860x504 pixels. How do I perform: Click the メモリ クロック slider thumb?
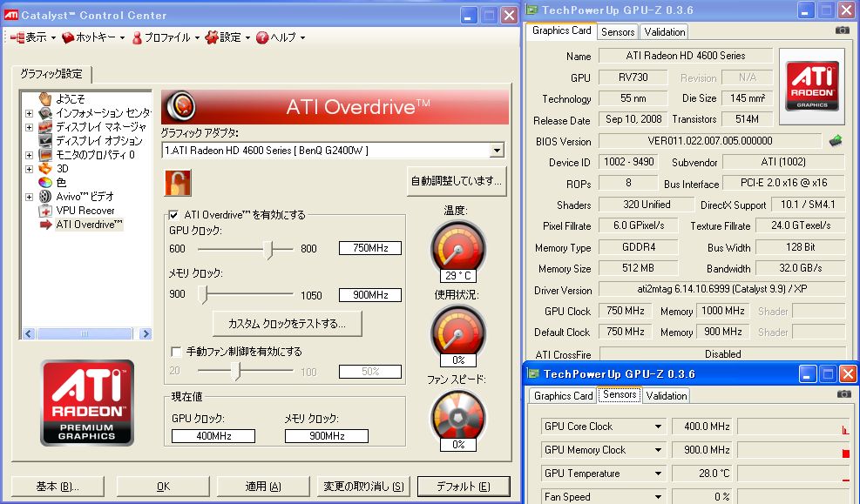tap(204, 295)
